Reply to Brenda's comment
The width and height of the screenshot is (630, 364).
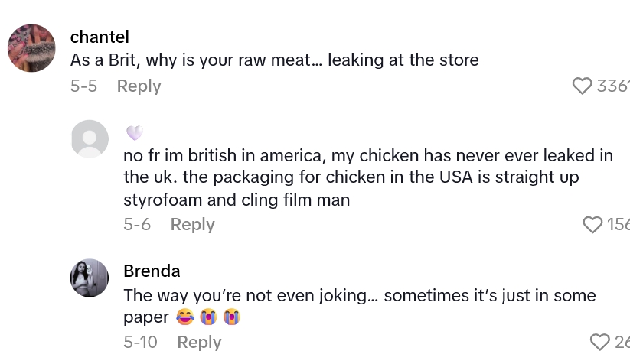(199, 342)
